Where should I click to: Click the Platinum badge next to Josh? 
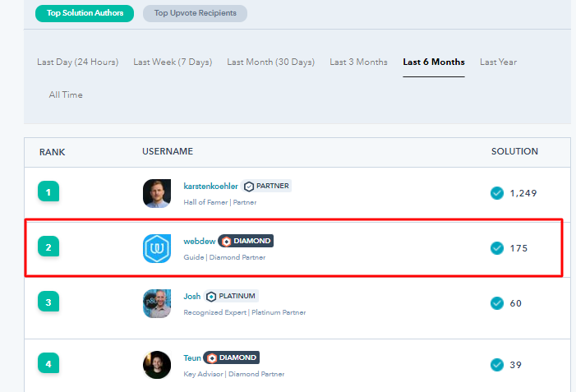[x=232, y=296]
